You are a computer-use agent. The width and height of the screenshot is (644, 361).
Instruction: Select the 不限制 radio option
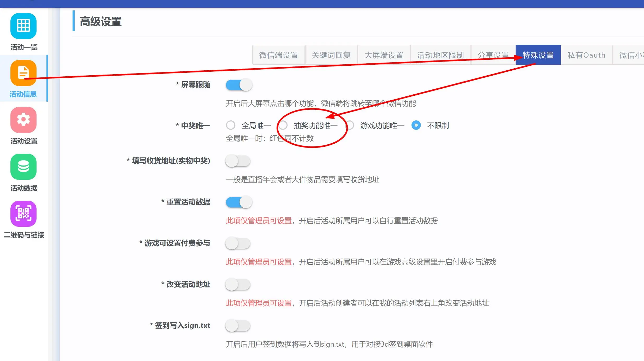tap(416, 125)
